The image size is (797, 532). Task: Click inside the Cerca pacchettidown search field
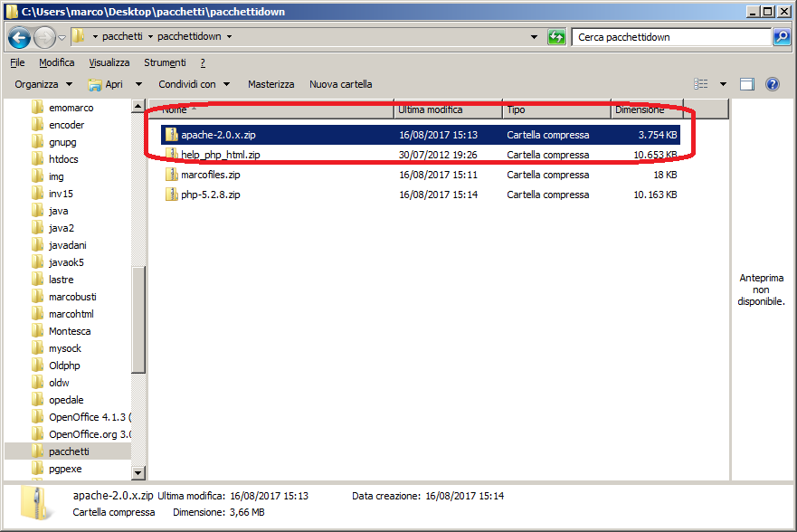click(669, 37)
